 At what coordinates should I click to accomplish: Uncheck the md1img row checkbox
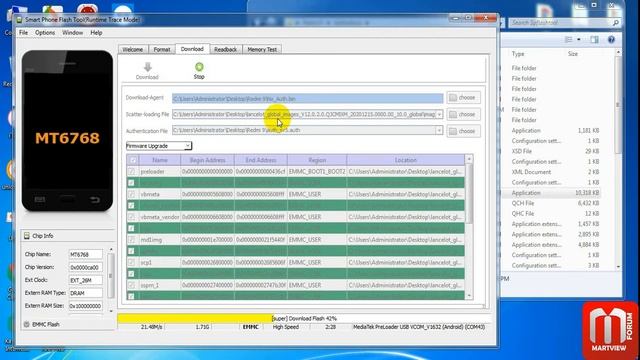[x=131, y=240]
